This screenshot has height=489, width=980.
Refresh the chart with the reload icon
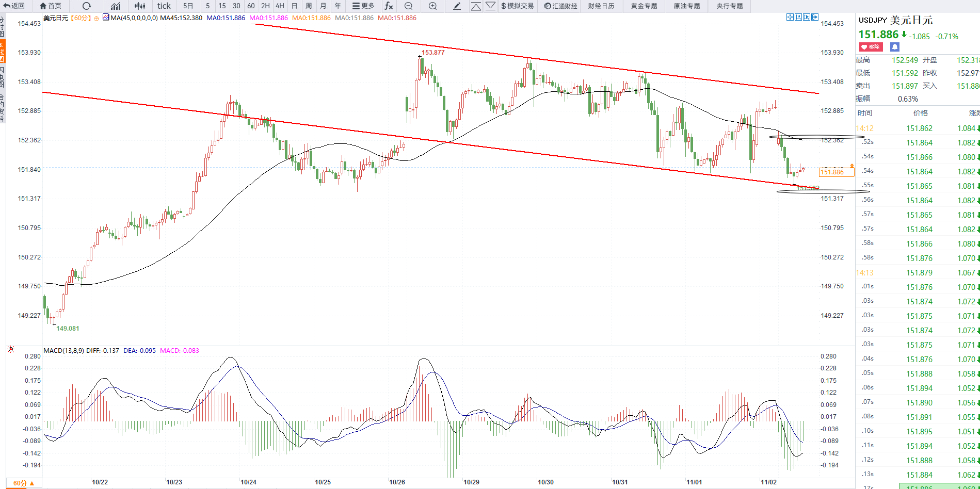(x=87, y=6)
